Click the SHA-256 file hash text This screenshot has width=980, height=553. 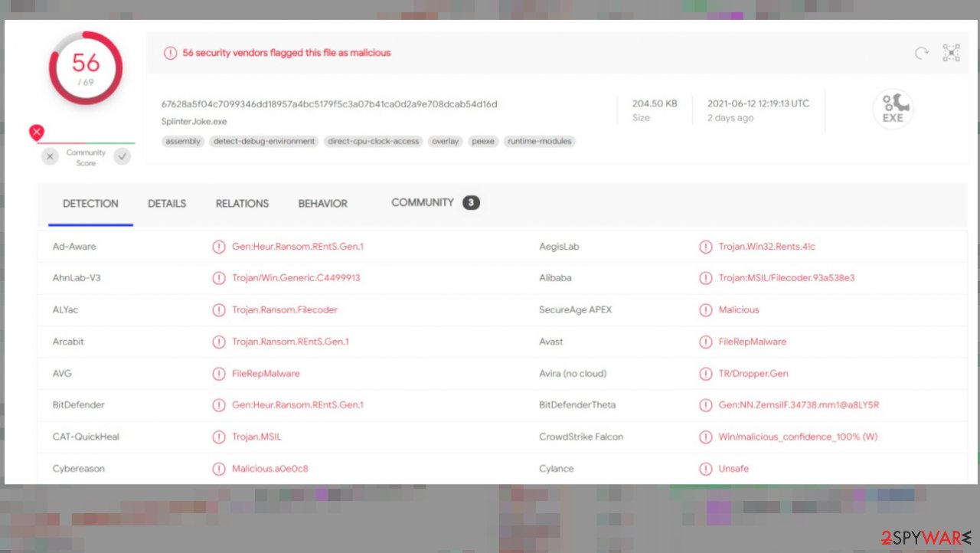[329, 104]
